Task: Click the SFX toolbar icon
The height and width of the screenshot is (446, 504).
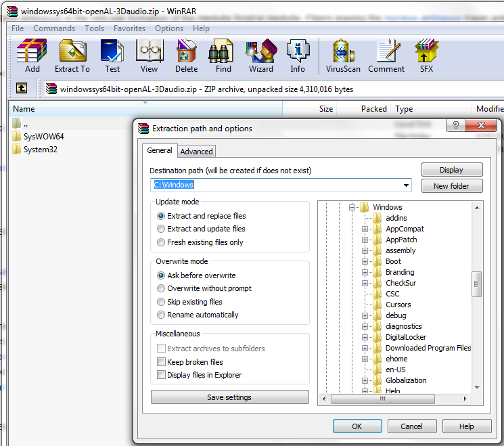Action: click(426, 51)
